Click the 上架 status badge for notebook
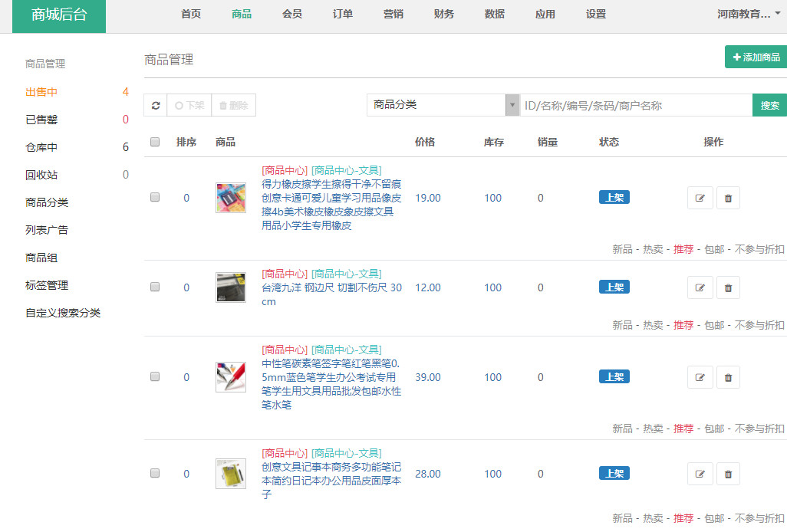Image resolution: width=787 pixels, height=532 pixels. point(614,473)
